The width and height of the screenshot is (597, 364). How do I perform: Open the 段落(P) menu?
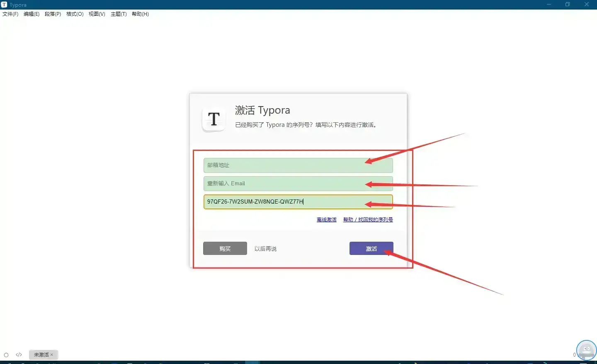pyautogui.click(x=53, y=14)
